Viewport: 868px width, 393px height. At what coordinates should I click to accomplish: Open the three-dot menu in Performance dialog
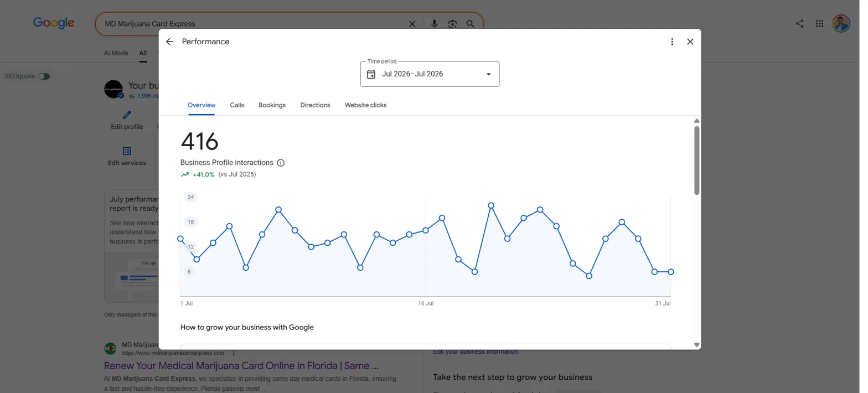[672, 42]
